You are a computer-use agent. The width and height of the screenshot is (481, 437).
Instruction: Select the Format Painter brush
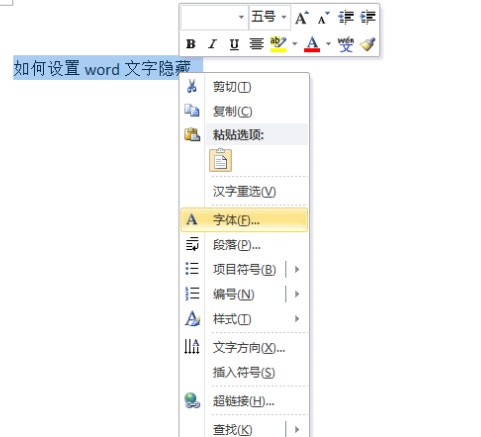[368, 44]
